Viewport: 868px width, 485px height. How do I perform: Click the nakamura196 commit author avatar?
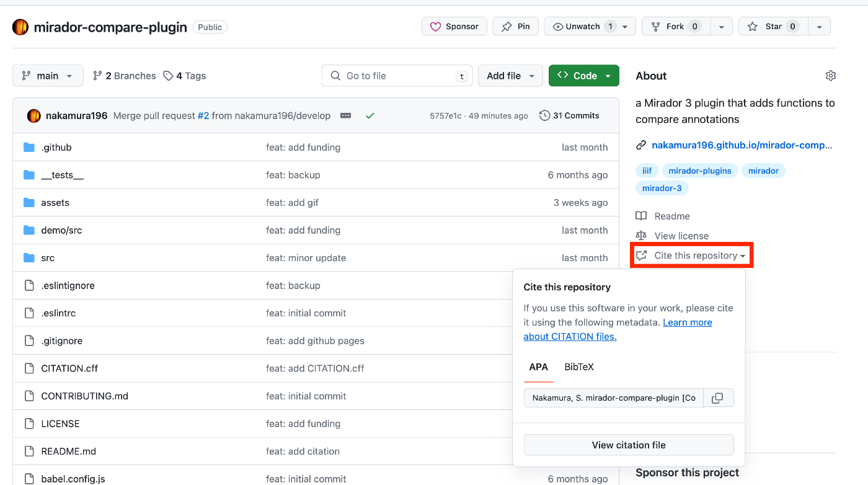(33, 115)
